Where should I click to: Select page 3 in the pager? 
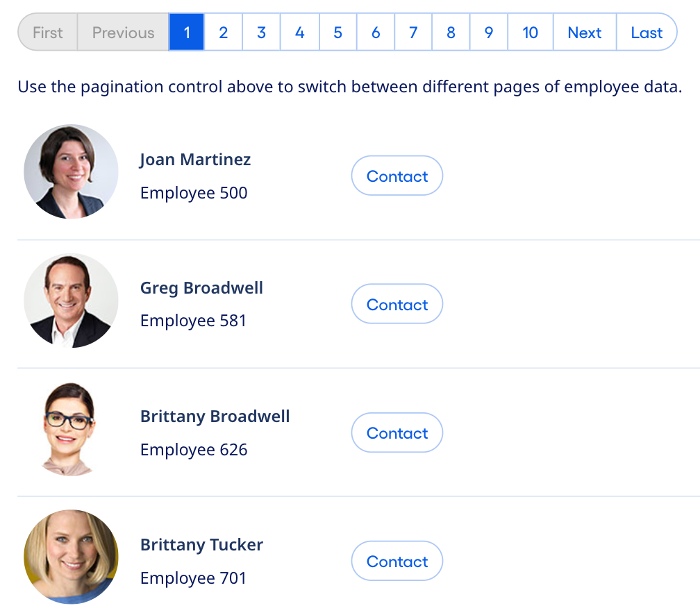click(x=261, y=33)
